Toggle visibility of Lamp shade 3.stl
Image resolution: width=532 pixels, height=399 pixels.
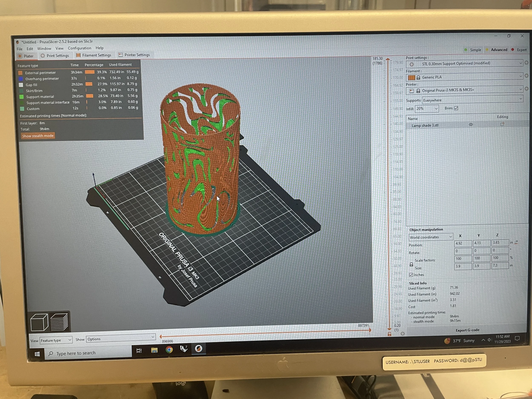(471, 124)
